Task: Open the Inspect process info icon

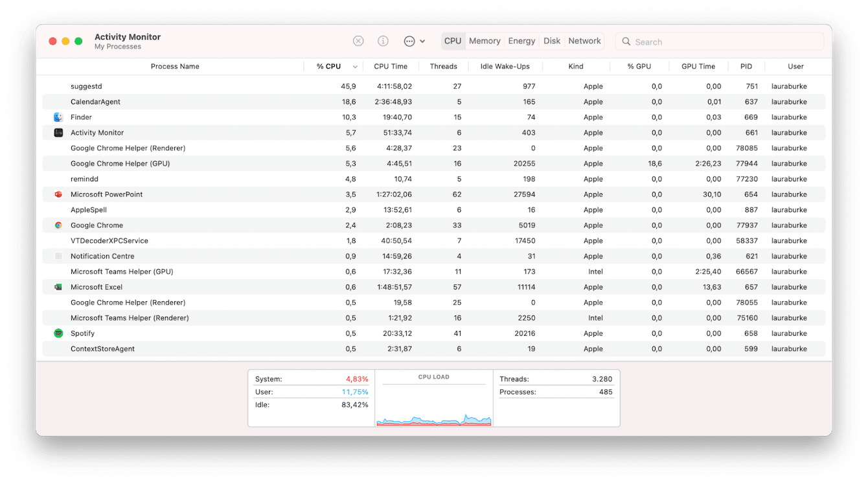Action: click(383, 41)
